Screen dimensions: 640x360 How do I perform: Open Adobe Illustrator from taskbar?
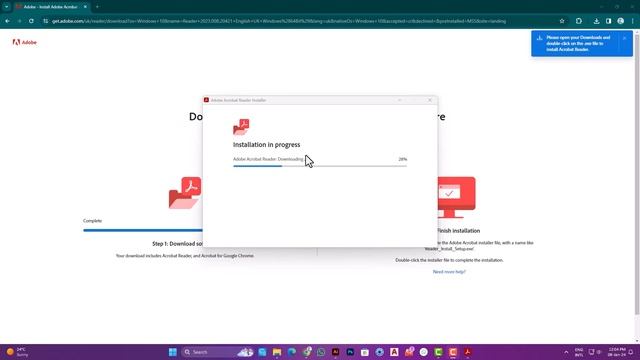[x=336, y=352]
